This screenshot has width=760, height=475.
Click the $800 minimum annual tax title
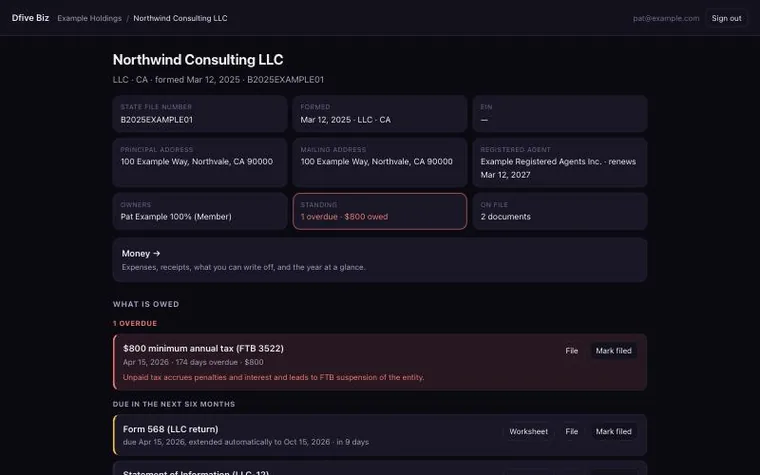[x=203, y=348]
